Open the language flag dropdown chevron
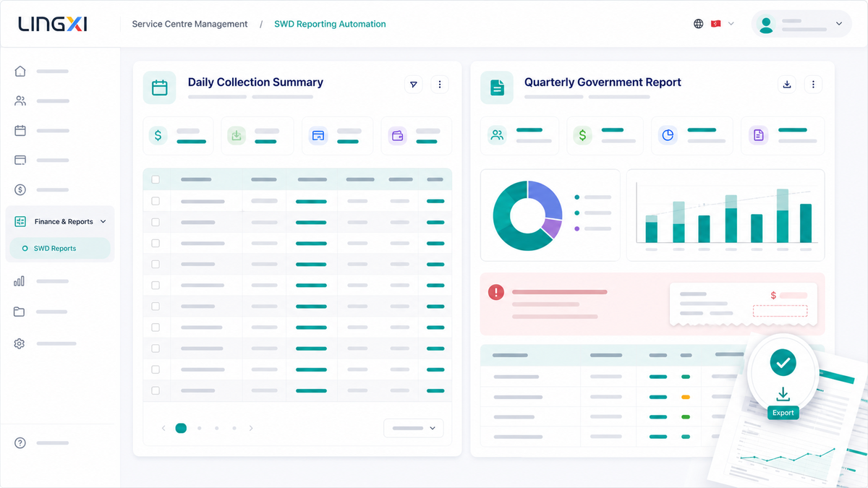868x488 pixels. coord(731,24)
